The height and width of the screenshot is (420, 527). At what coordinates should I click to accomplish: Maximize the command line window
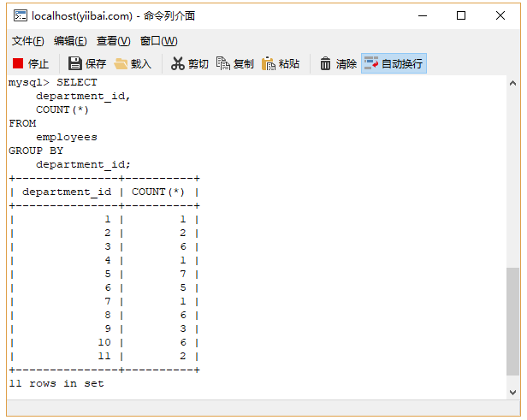[x=461, y=15]
